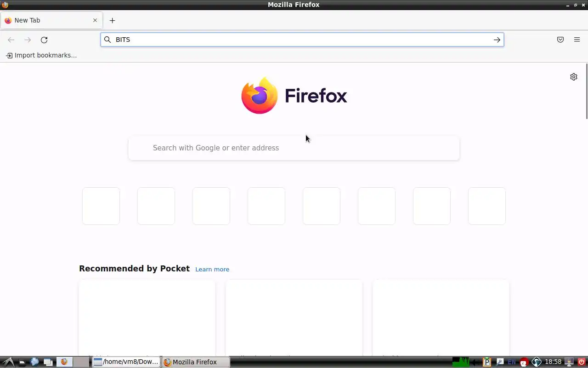Select Mozilla Firefox taskbar window button
588x368 pixels.
(x=196, y=362)
